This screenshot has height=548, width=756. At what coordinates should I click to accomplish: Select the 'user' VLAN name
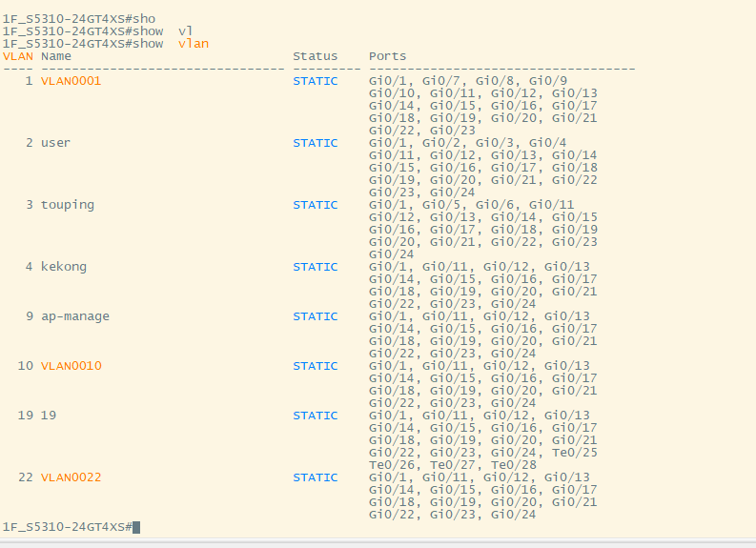pyautogui.click(x=55, y=143)
